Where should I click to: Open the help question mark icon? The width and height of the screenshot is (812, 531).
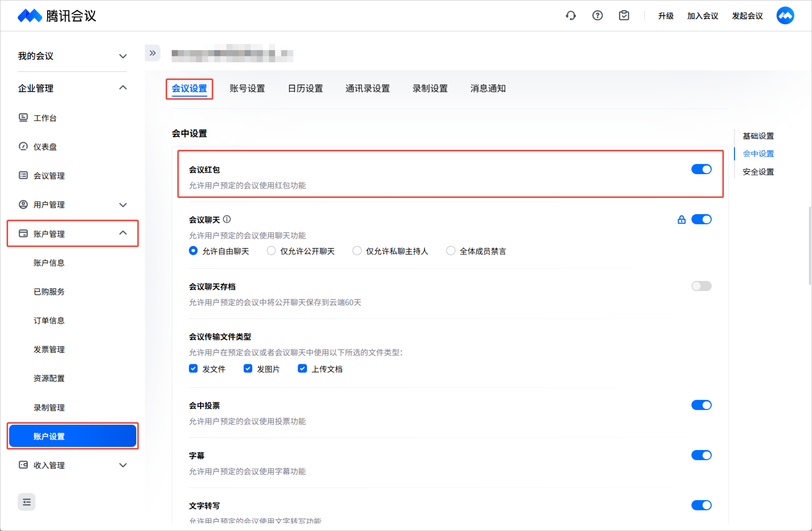[x=597, y=16]
